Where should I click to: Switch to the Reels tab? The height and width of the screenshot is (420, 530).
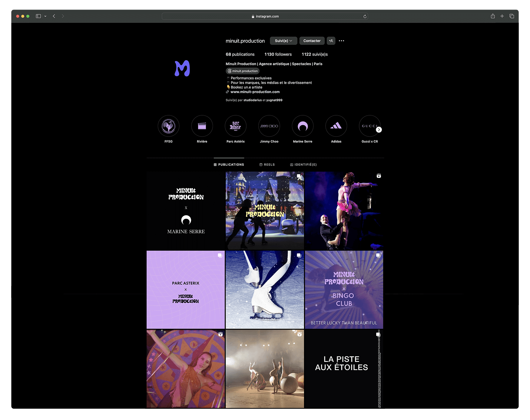(x=267, y=165)
